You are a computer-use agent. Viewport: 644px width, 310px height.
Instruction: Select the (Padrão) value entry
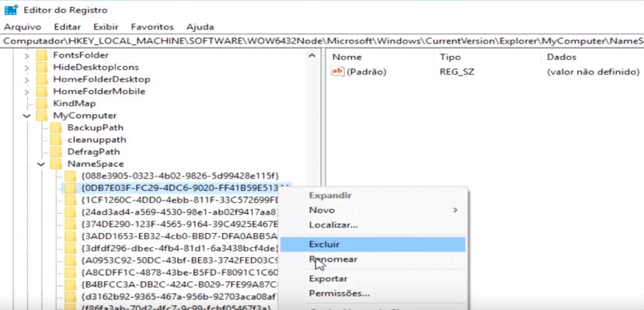click(x=367, y=71)
